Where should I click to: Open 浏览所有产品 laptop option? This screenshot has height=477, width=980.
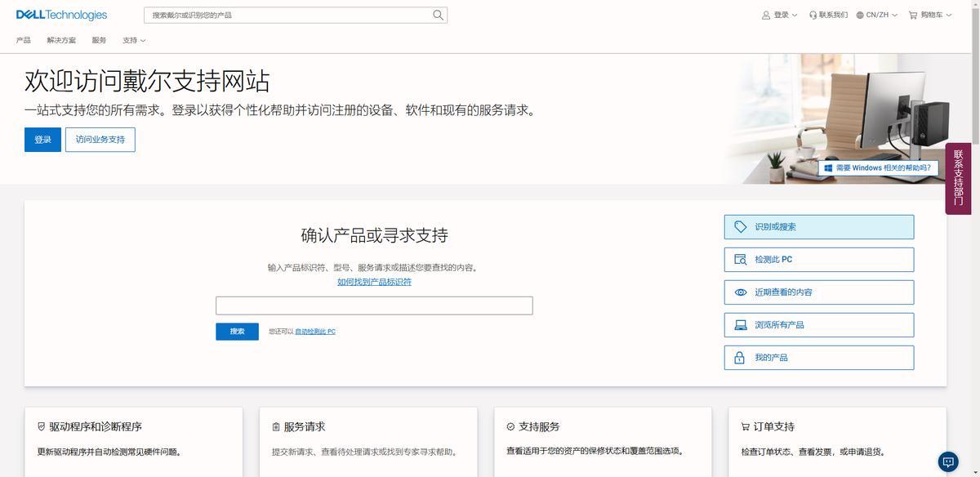[x=818, y=325]
